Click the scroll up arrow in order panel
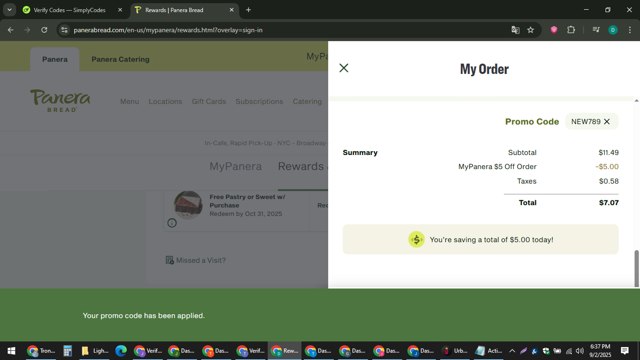Viewport: 640px width, 360px height. tap(636, 100)
